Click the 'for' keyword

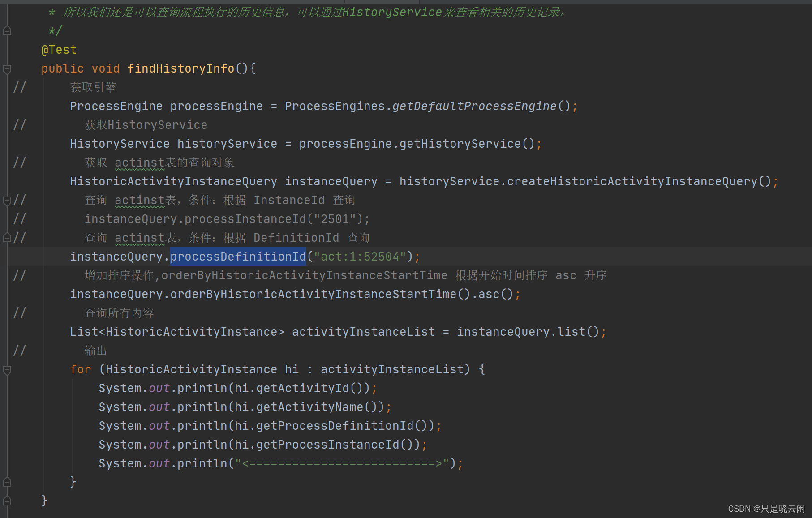point(81,369)
